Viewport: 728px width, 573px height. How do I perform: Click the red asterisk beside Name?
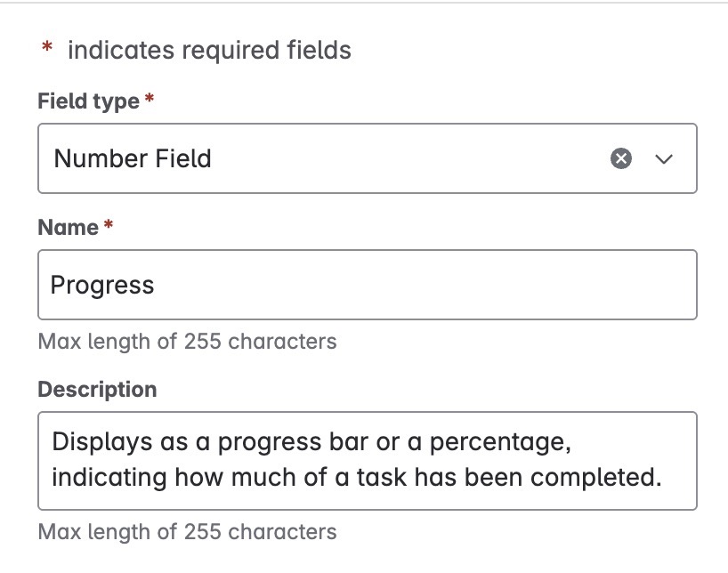[x=109, y=228]
